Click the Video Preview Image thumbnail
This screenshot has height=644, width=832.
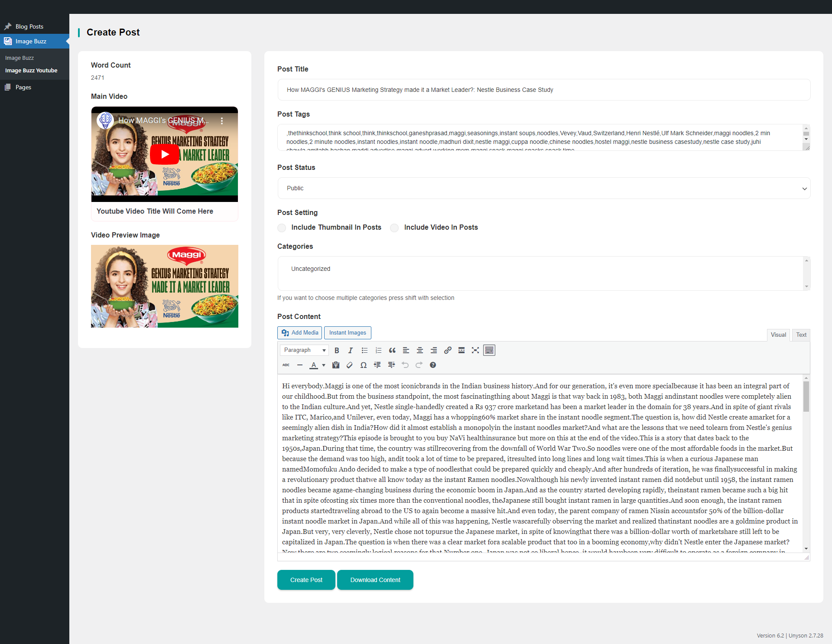point(165,286)
